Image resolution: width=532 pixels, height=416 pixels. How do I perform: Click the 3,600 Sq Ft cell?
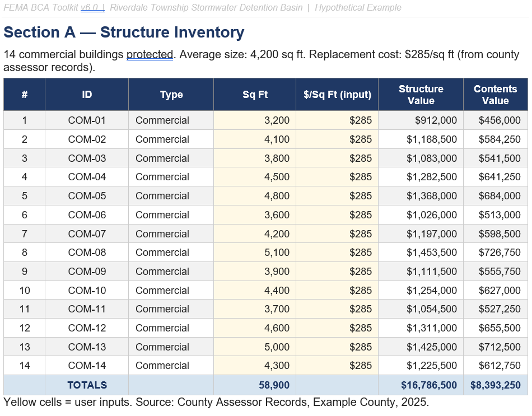click(255, 215)
